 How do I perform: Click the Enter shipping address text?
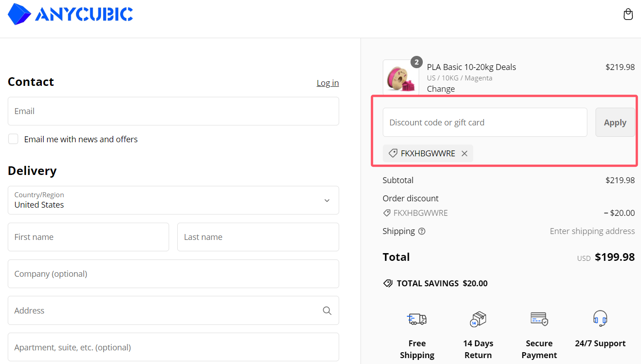coord(592,231)
